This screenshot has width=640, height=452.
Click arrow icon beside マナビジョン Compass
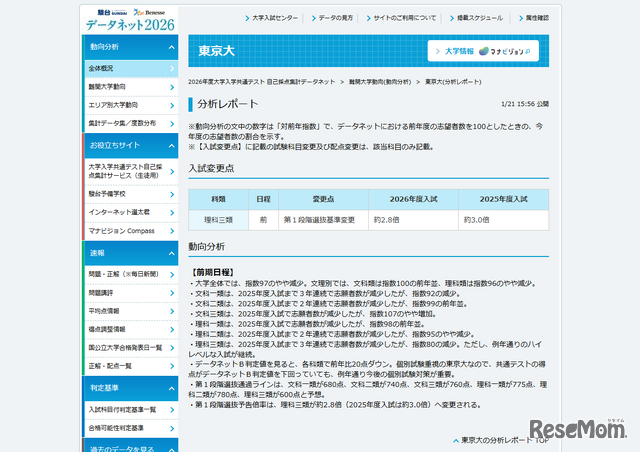click(172, 231)
